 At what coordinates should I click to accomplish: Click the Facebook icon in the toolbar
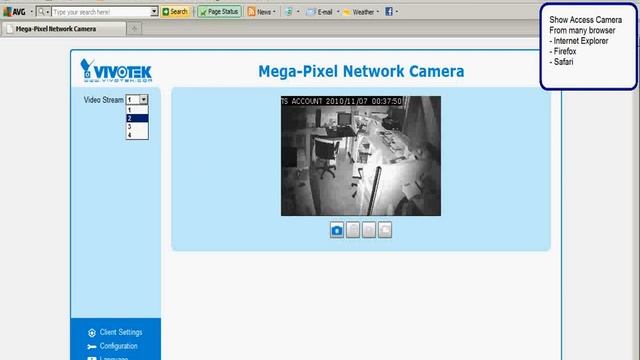(x=389, y=12)
